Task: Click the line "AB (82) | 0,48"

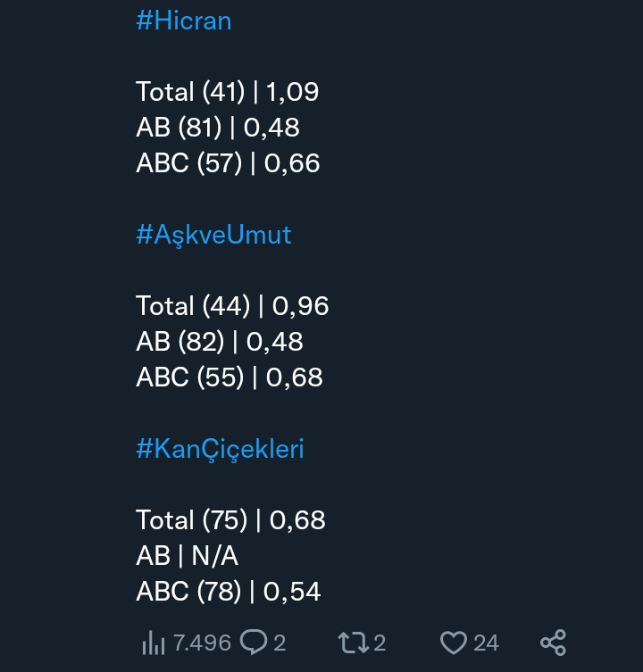Action: click(220, 342)
